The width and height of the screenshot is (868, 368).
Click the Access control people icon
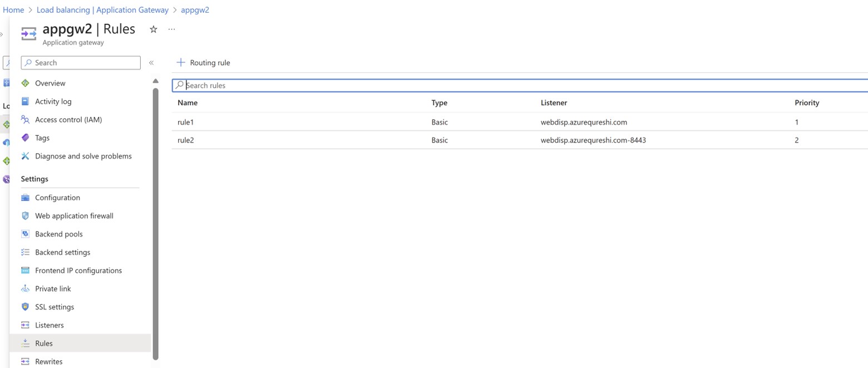click(x=25, y=120)
